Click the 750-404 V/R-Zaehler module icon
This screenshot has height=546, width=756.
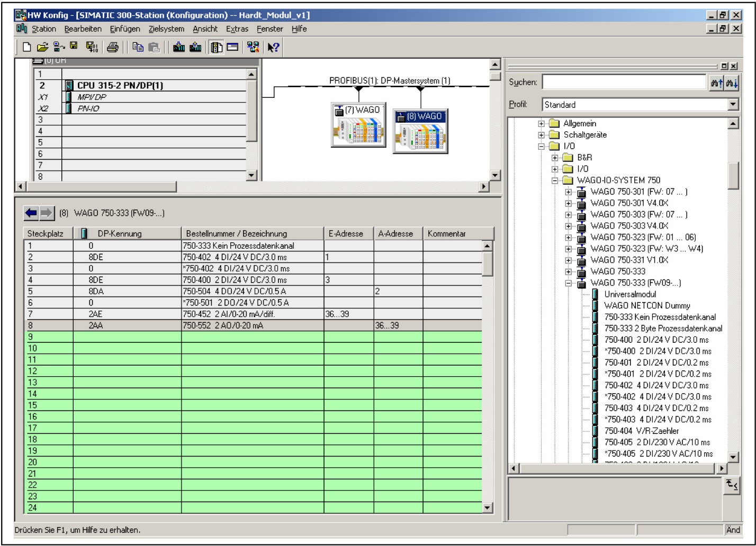595,431
